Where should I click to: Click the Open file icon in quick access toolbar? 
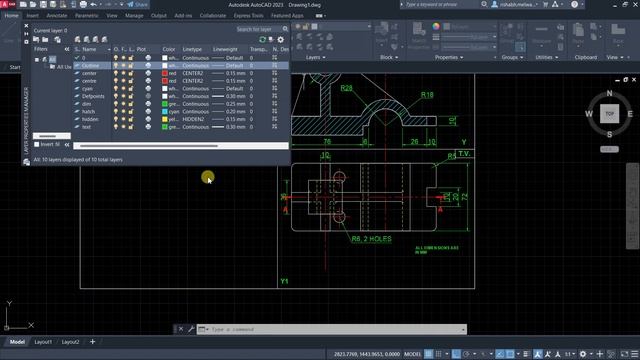[33, 4]
